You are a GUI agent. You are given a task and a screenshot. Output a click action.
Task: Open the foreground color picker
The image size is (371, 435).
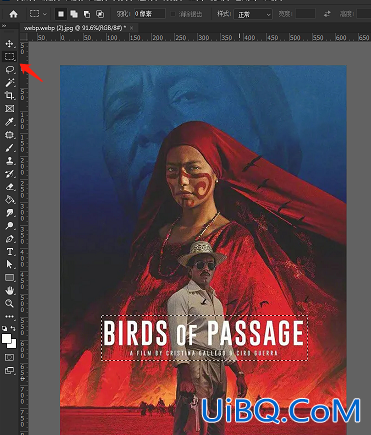click(6, 338)
